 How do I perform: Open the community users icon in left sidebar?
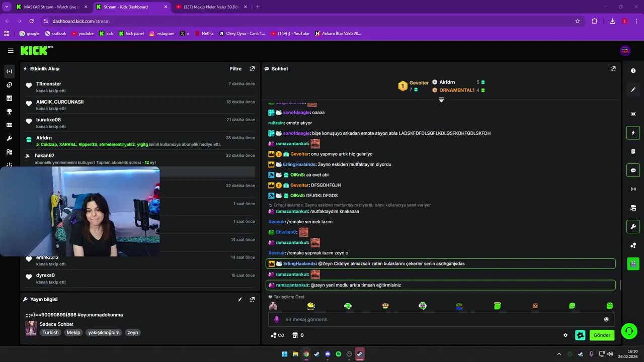pyautogui.click(x=9, y=152)
